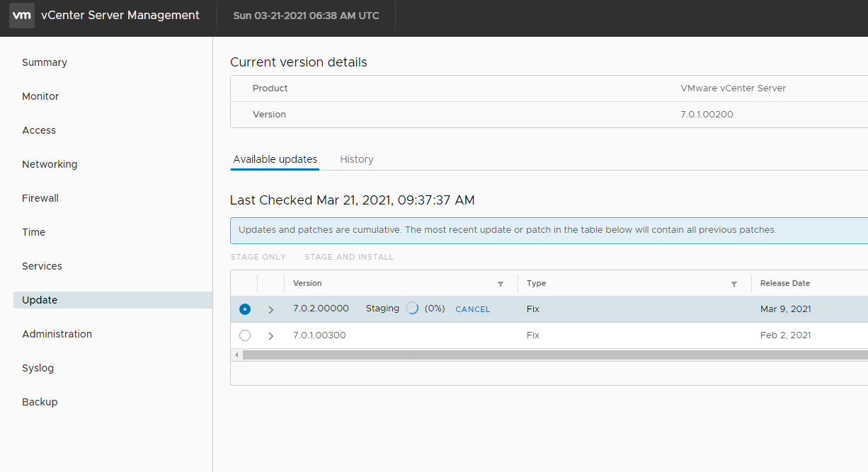
Task: Click version number 7.0.1.00200
Action: tap(707, 114)
